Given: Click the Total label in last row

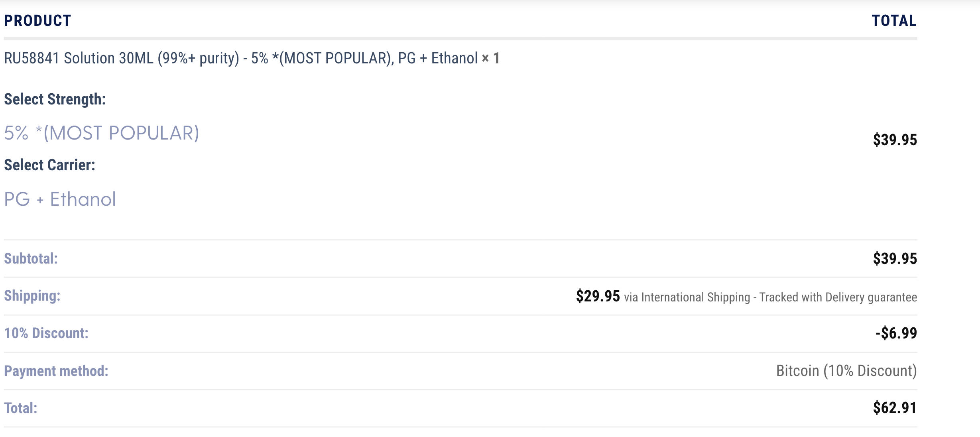Looking at the screenshot, I should (21, 408).
